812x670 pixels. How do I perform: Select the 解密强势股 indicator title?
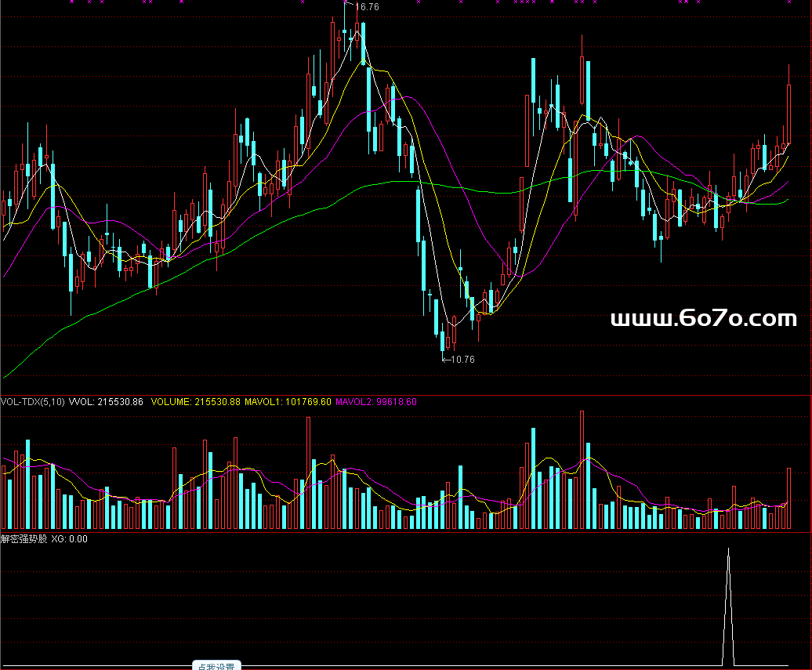pos(24,539)
